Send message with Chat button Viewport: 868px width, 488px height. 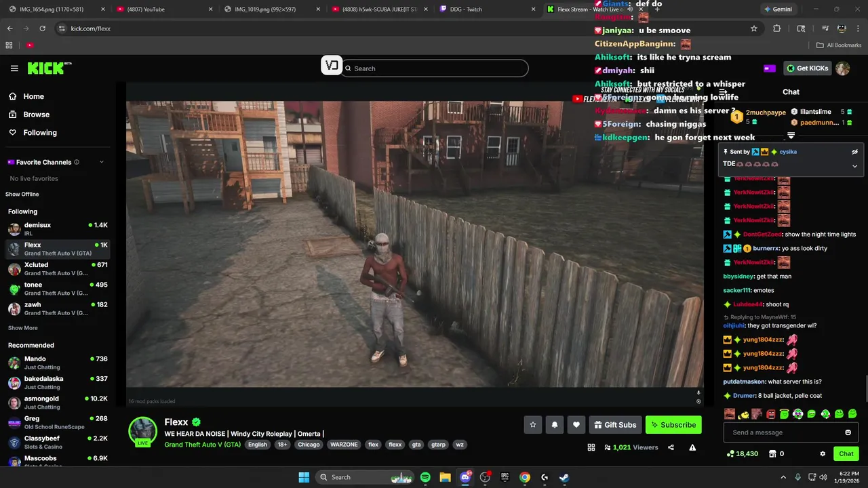(x=846, y=453)
